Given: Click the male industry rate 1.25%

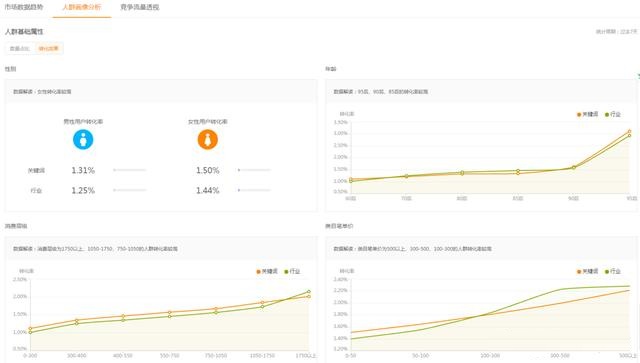Looking at the screenshot, I should point(83,190).
